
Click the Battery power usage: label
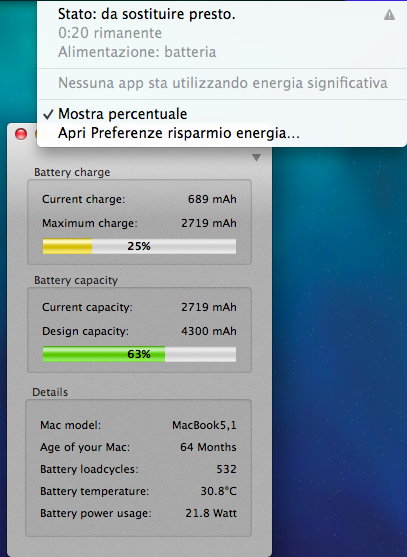[96, 514]
